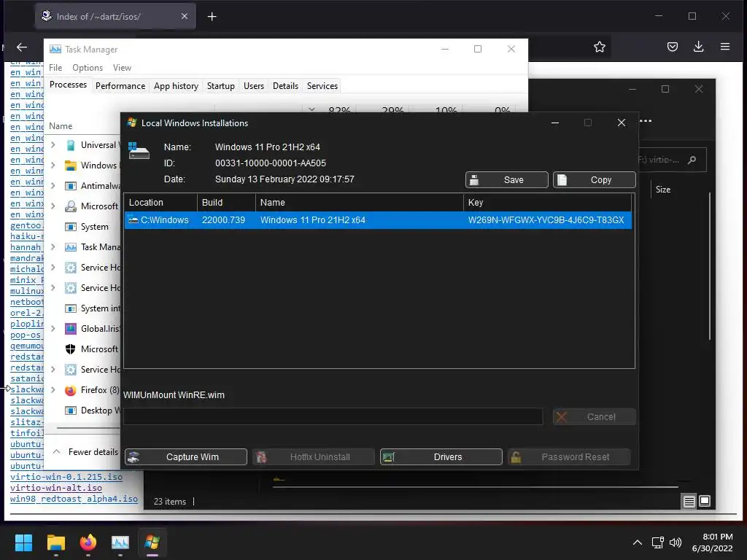Viewport: 747px width, 560px height.
Task: Select the Processes tab
Action: coord(68,85)
